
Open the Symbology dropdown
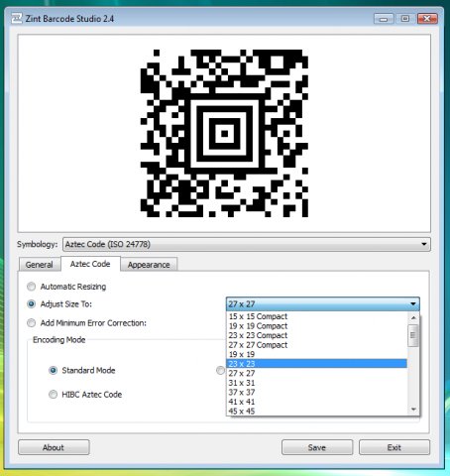[x=247, y=244]
